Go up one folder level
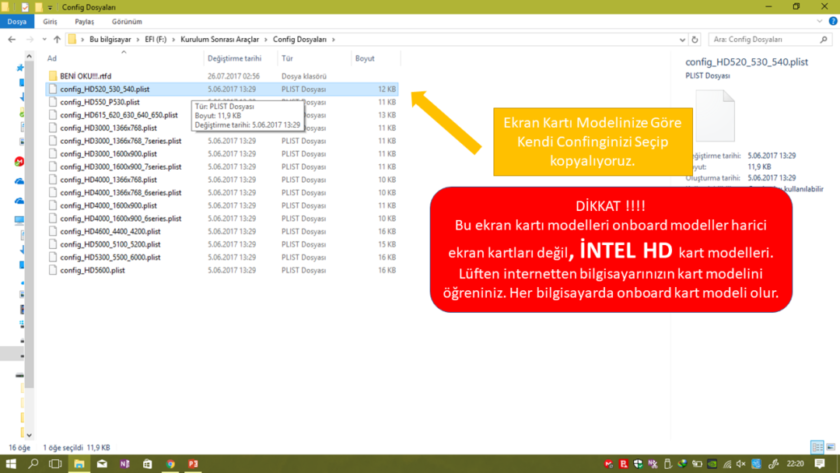The height and width of the screenshot is (473, 840). pos(55,39)
